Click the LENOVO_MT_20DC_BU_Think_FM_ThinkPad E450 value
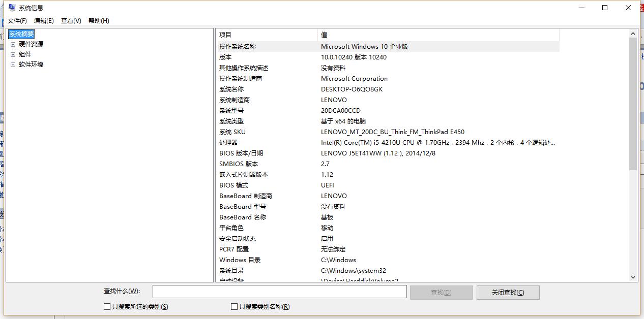 (393, 132)
